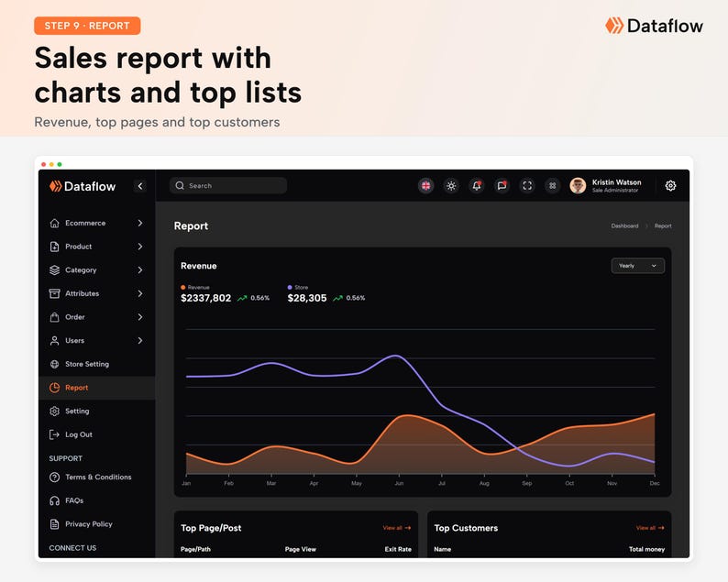The height and width of the screenshot is (582, 728).
Task: Click the Page/Path column header
Action: pyautogui.click(x=195, y=549)
